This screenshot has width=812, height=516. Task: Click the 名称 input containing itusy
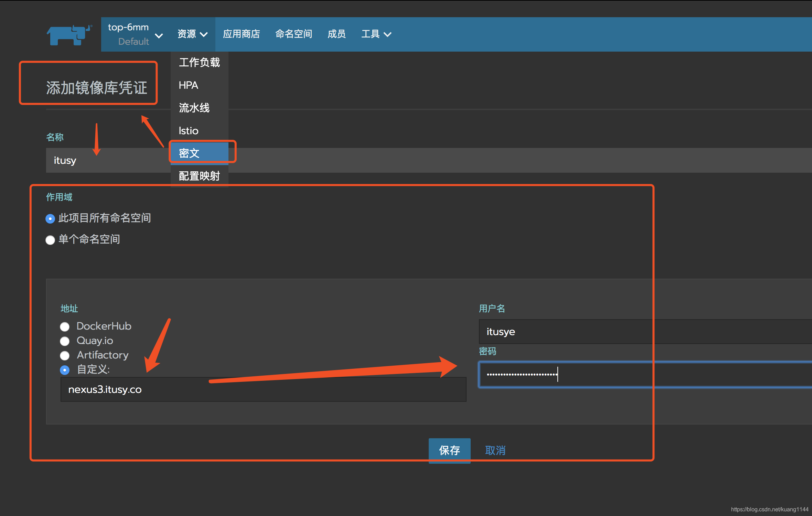[x=429, y=160]
